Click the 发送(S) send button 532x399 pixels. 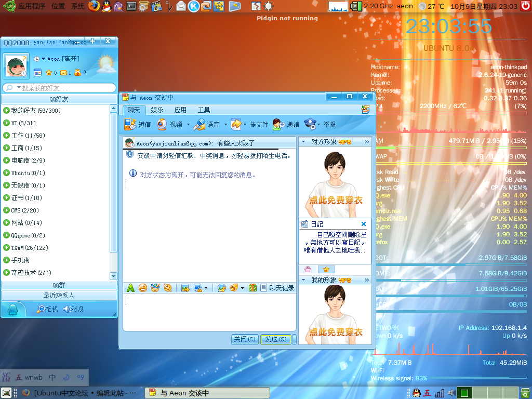pyautogui.click(x=276, y=339)
